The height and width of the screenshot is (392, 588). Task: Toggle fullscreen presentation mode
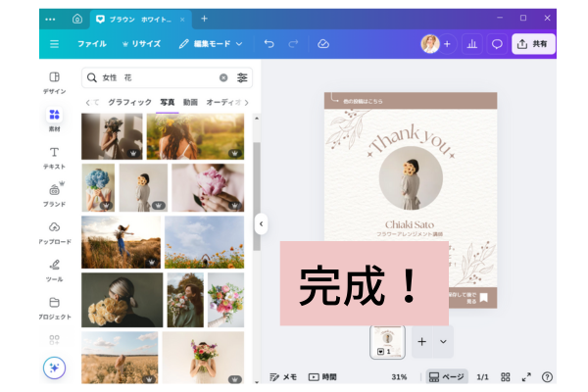tap(526, 376)
